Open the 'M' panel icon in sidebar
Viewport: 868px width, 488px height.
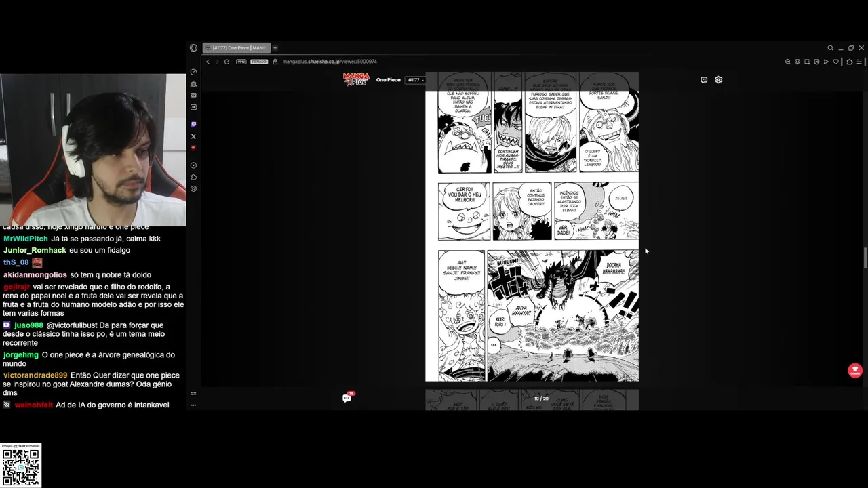[x=193, y=107]
